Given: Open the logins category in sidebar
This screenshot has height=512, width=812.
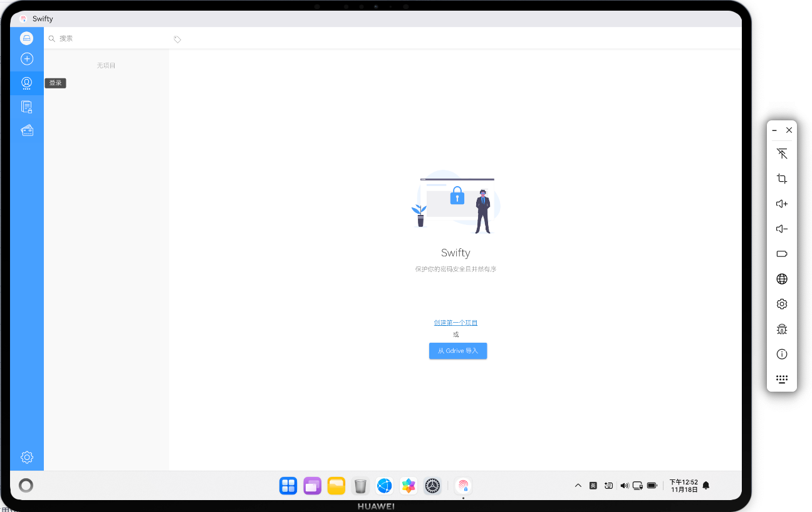Looking at the screenshot, I should click(x=27, y=83).
